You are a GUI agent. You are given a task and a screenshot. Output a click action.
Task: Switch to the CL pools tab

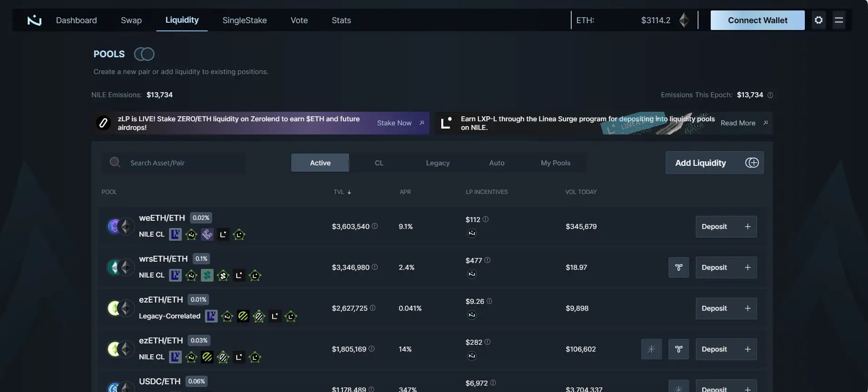pos(379,163)
